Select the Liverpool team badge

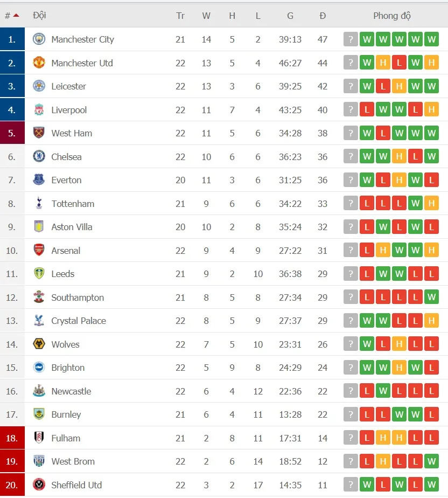point(39,110)
